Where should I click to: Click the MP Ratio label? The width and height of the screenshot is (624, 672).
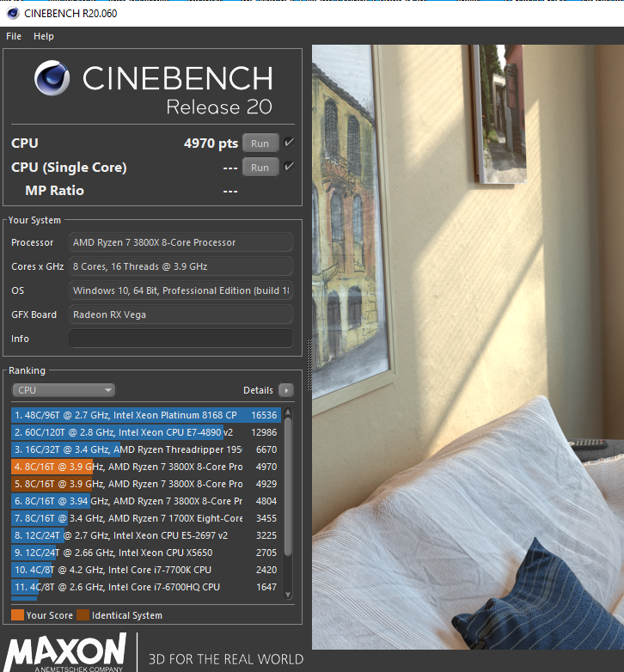click(54, 190)
